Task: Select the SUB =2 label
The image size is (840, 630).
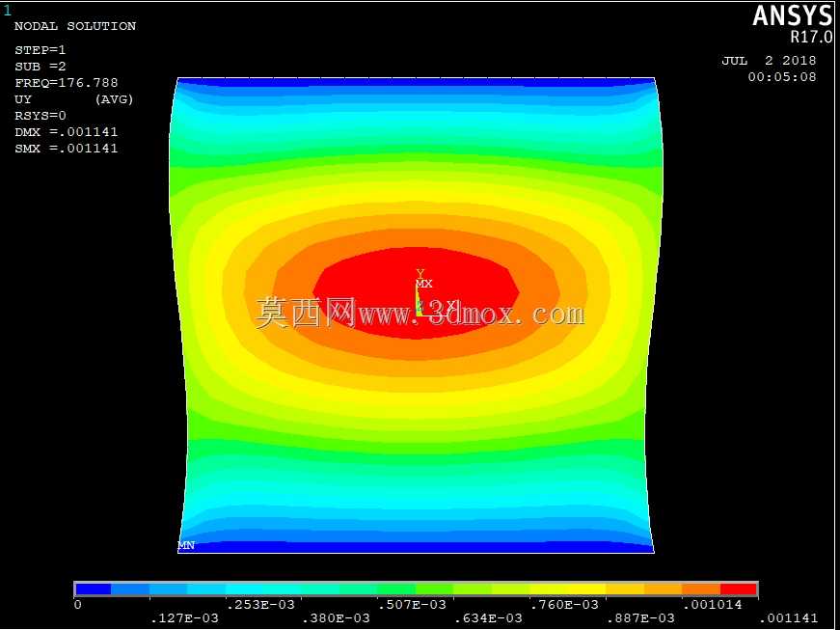Action: click(x=41, y=67)
